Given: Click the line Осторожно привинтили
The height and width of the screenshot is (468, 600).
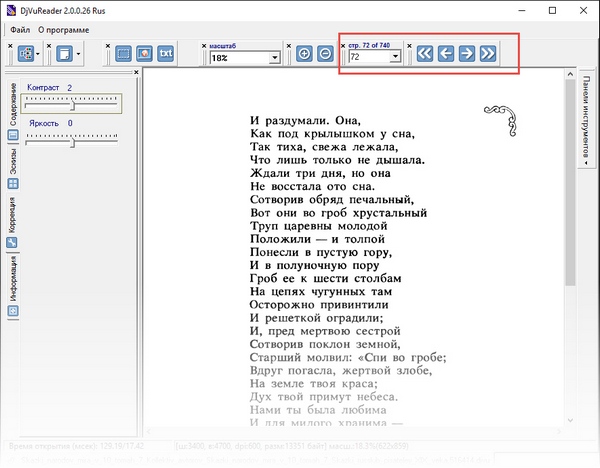Looking at the screenshot, I should coord(319,305).
